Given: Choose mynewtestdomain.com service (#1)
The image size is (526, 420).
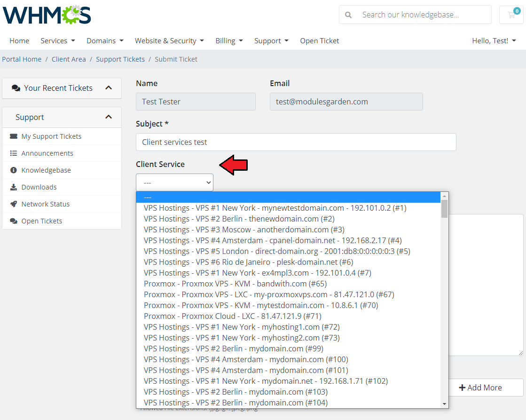Looking at the screenshot, I should point(288,208).
